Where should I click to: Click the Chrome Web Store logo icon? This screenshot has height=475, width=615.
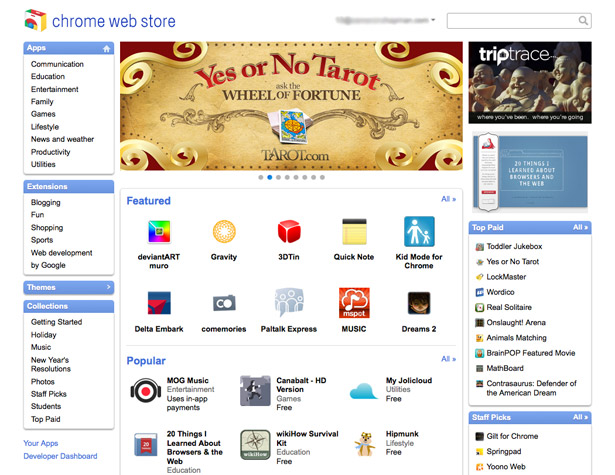[x=35, y=20]
